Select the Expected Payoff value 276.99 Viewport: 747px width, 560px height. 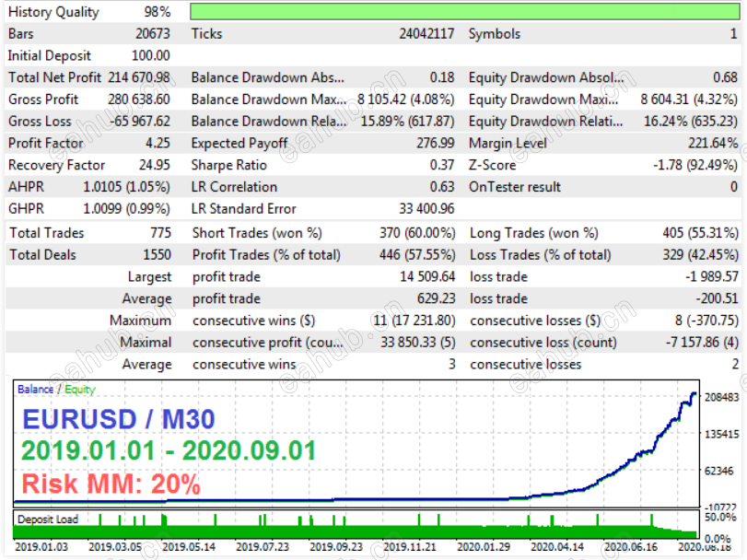(x=436, y=144)
